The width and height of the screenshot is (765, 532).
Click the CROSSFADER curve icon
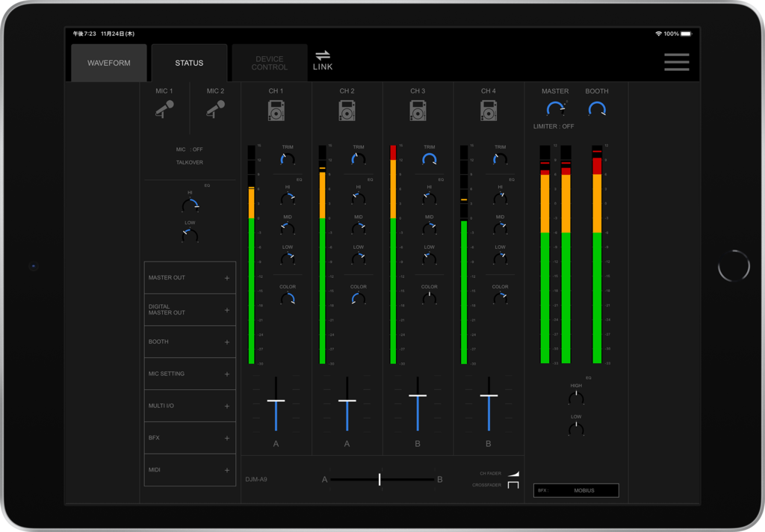(512, 485)
